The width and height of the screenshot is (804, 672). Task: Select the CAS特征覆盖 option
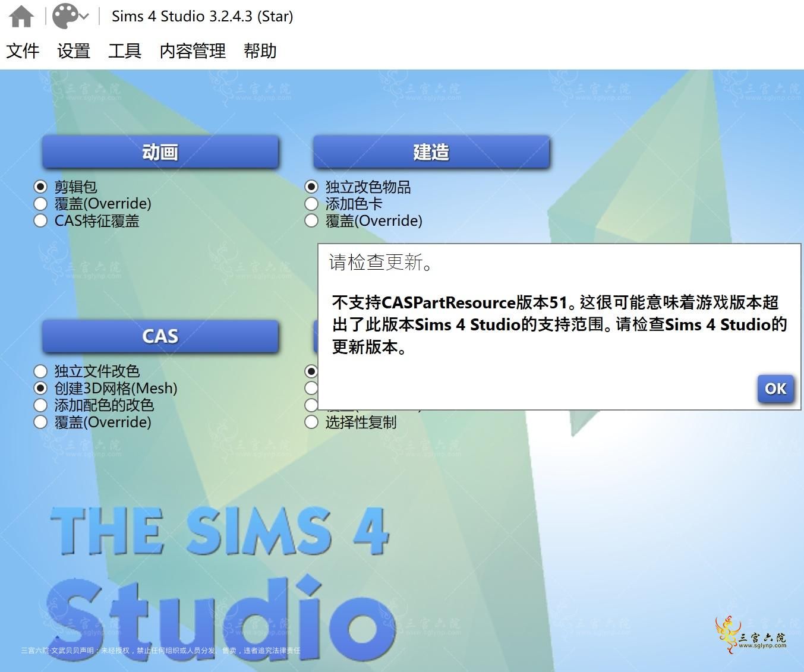87,221
